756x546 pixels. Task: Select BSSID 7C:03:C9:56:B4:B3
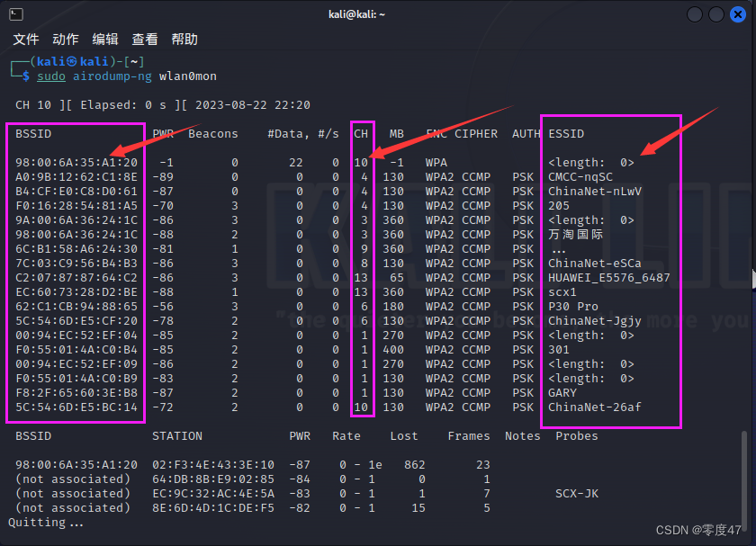tap(76, 264)
